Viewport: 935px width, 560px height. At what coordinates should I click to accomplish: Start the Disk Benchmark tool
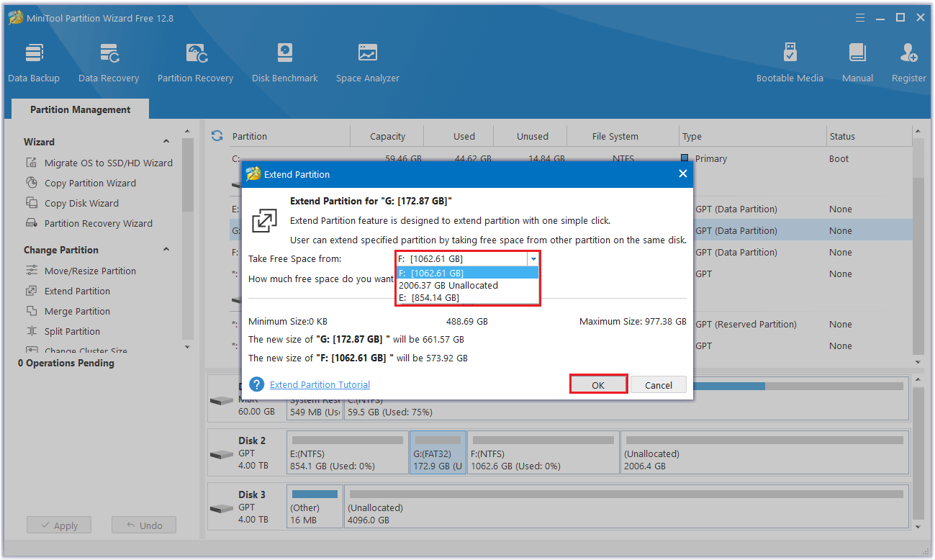(x=285, y=63)
